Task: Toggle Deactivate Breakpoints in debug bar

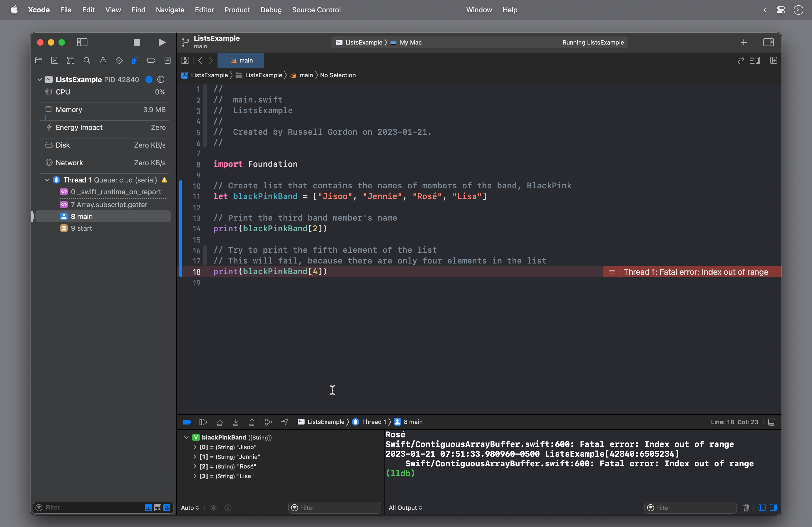Action: click(x=186, y=422)
